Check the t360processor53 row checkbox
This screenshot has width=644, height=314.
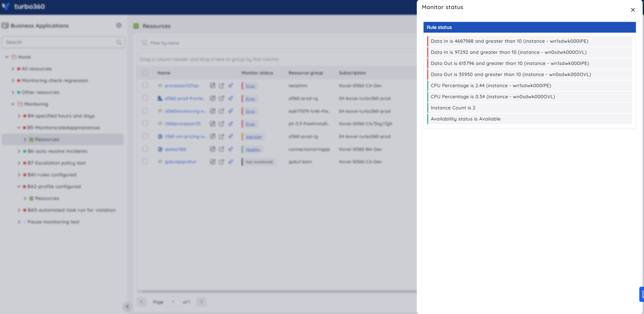point(145,123)
